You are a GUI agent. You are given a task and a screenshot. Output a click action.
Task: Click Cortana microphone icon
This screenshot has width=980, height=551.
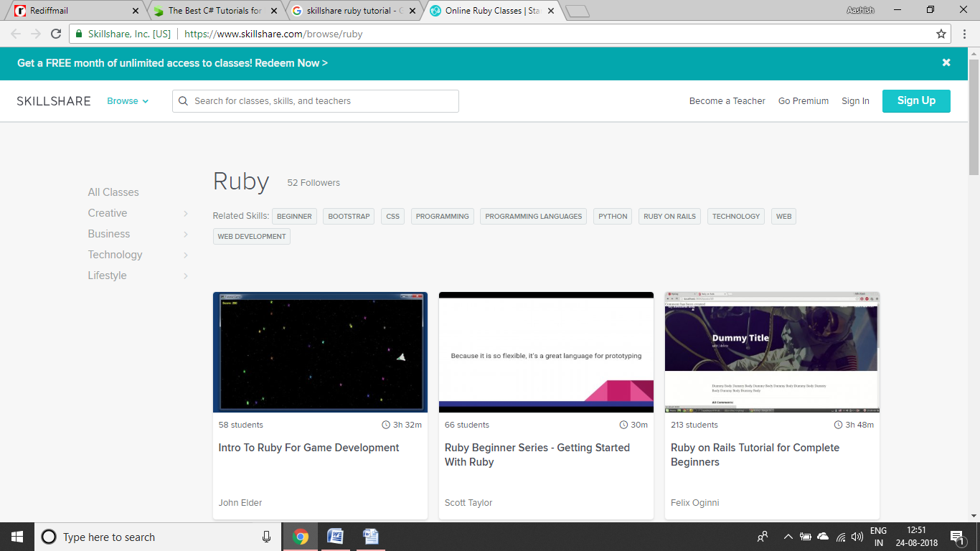tap(266, 537)
